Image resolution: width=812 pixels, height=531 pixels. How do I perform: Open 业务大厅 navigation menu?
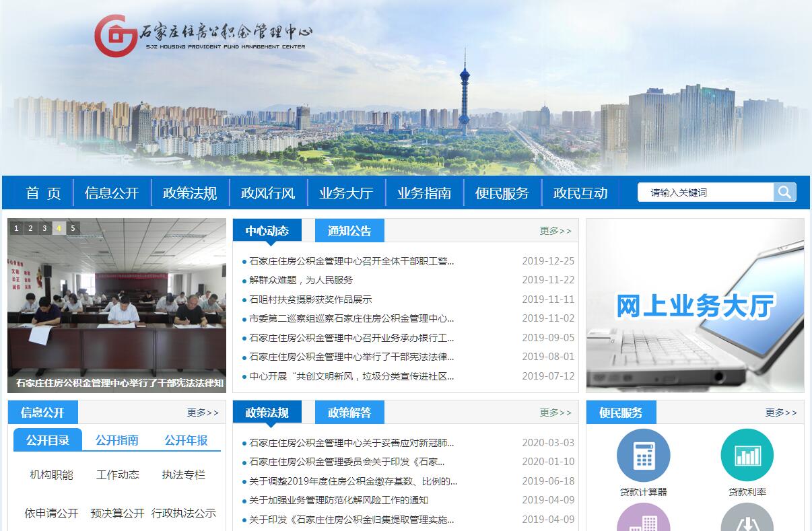pos(346,193)
